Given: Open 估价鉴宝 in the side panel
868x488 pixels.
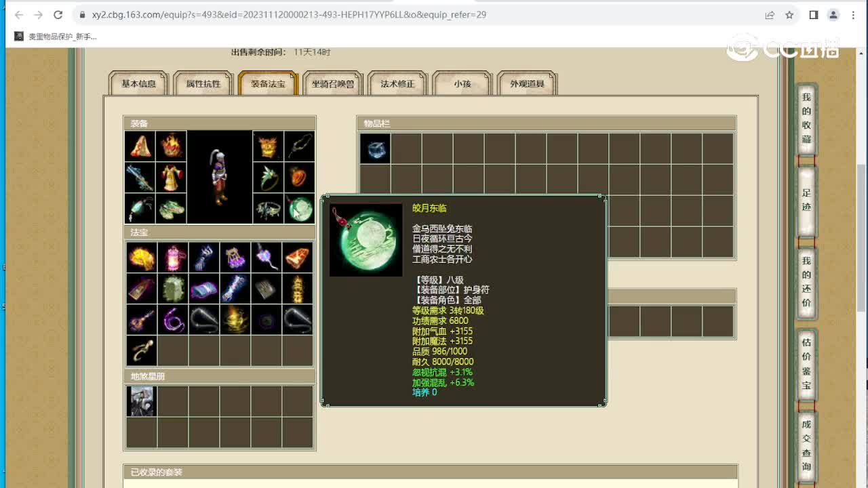Looking at the screenshot, I should click(x=806, y=364).
